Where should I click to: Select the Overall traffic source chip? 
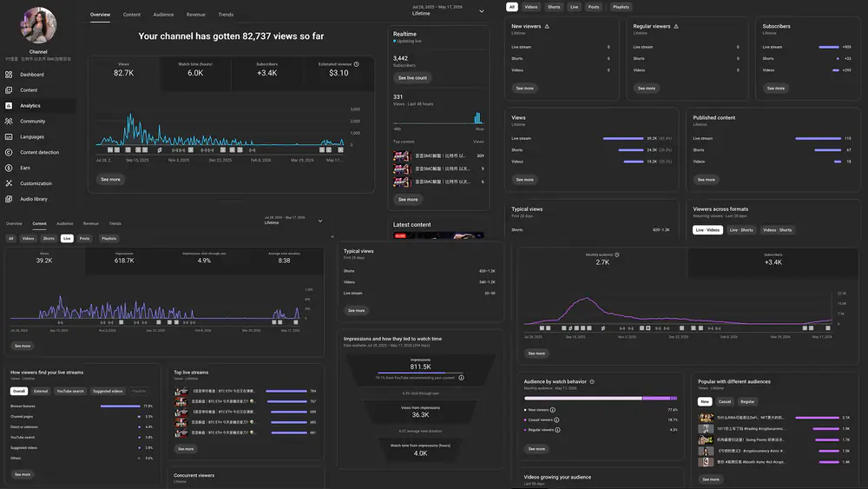tap(19, 391)
